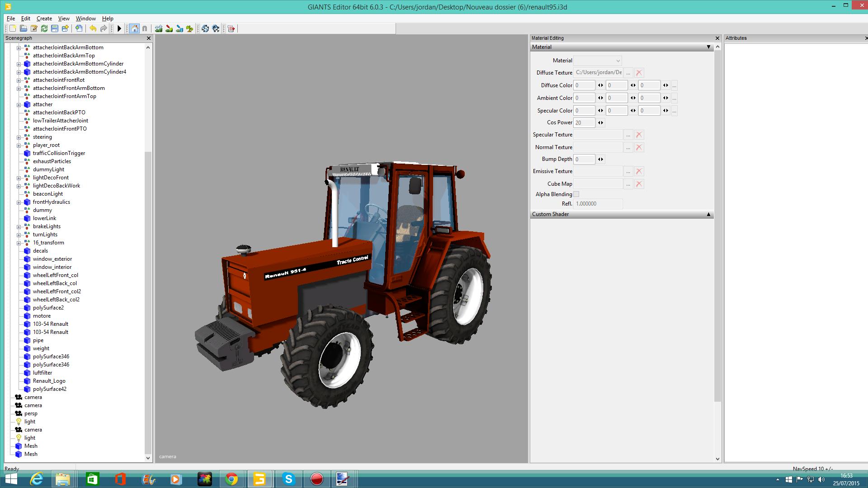Click the New scene toolbar icon
Screen dimensions: 868x488
coord(13,28)
